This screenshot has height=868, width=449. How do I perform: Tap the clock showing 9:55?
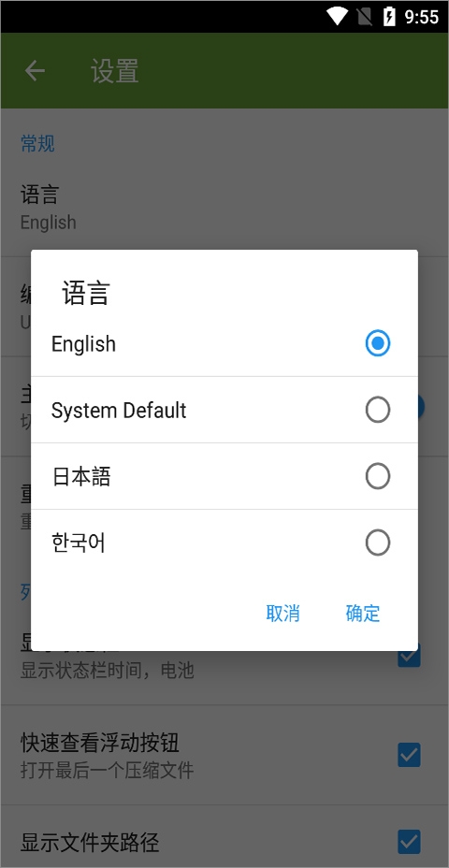pos(422,17)
